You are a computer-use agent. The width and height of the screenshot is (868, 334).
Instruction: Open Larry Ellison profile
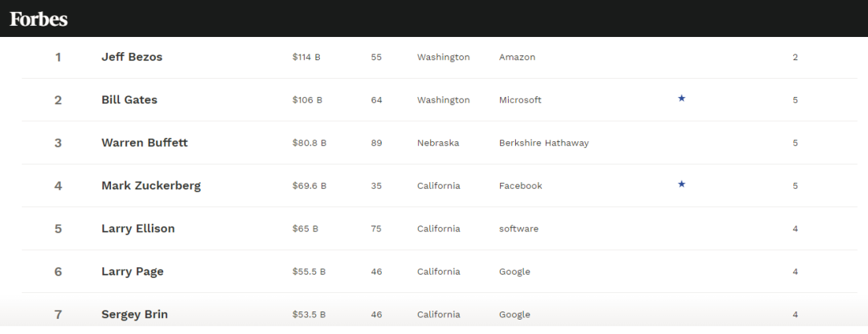click(138, 228)
